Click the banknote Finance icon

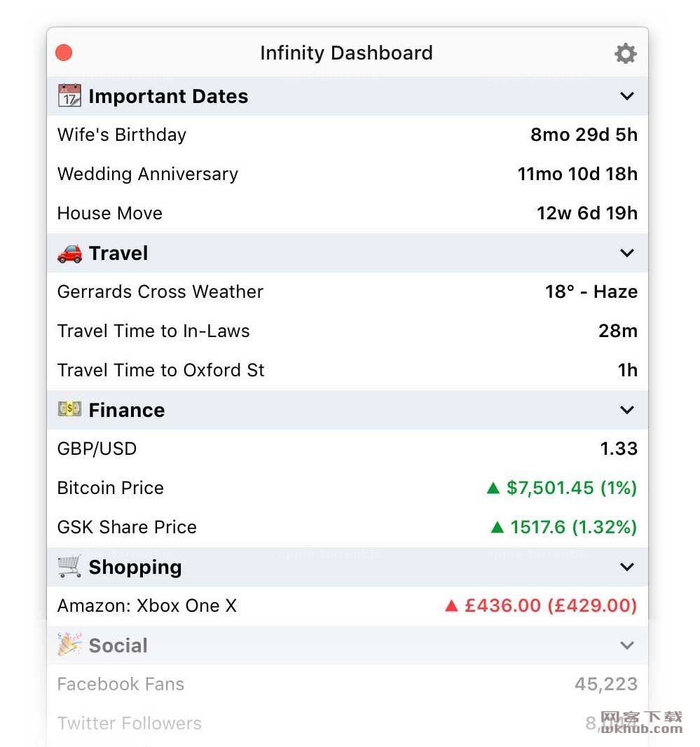[x=69, y=409]
